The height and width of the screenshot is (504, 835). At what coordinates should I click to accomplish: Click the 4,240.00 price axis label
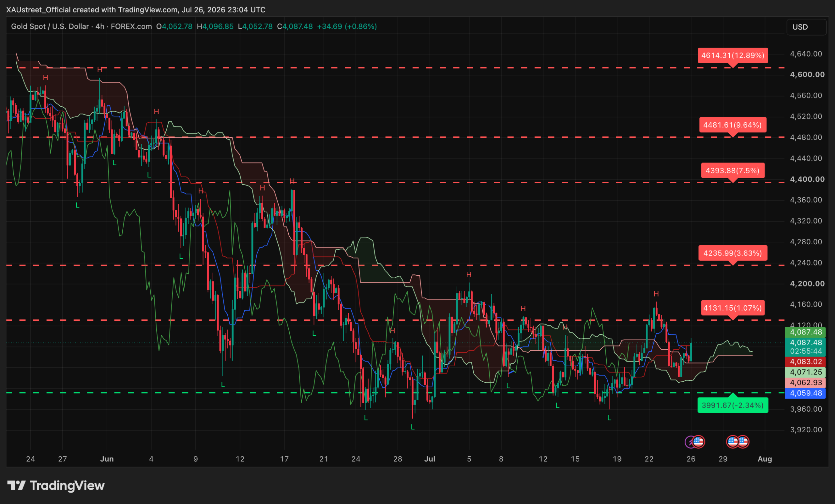pos(806,263)
